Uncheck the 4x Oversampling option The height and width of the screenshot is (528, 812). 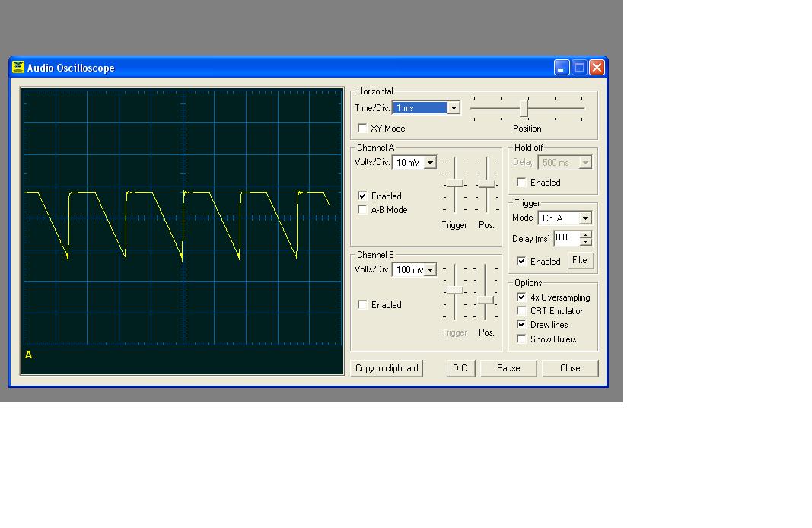pos(521,297)
